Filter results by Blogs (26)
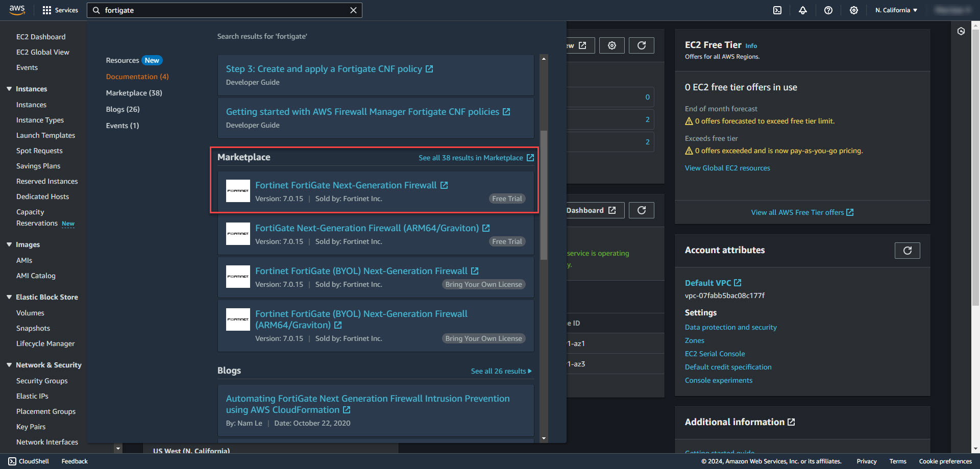Image resolution: width=980 pixels, height=469 pixels. tap(123, 109)
